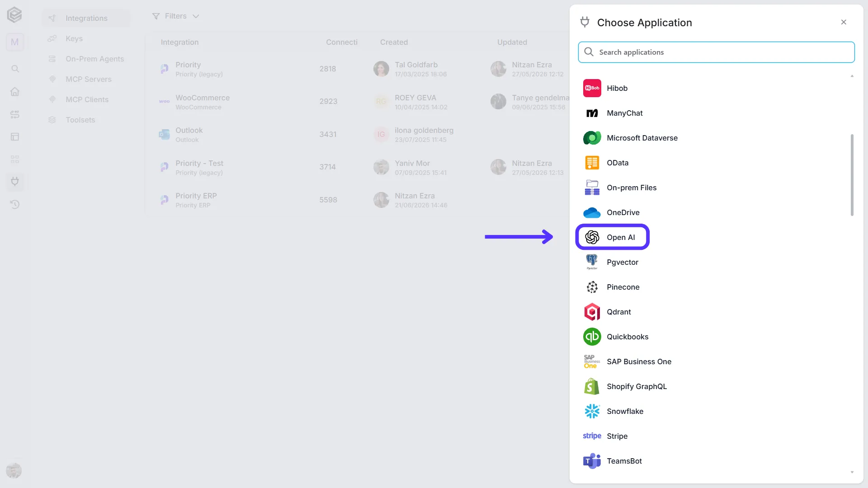Image resolution: width=868 pixels, height=488 pixels.
Task: Focus the Search applications field
Action: coord(716,52)
